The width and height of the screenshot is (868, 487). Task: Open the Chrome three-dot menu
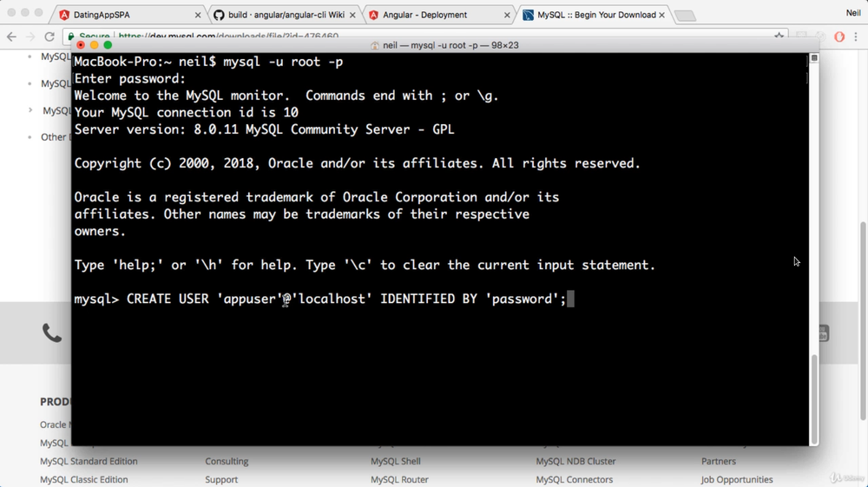[x=857, y=37]
